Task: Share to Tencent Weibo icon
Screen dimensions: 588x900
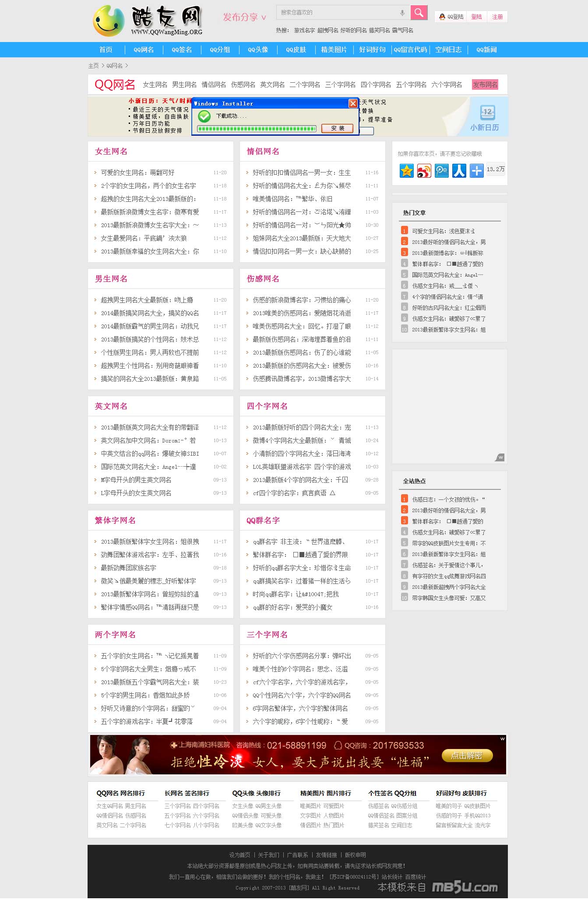Action: click(441, 170)
